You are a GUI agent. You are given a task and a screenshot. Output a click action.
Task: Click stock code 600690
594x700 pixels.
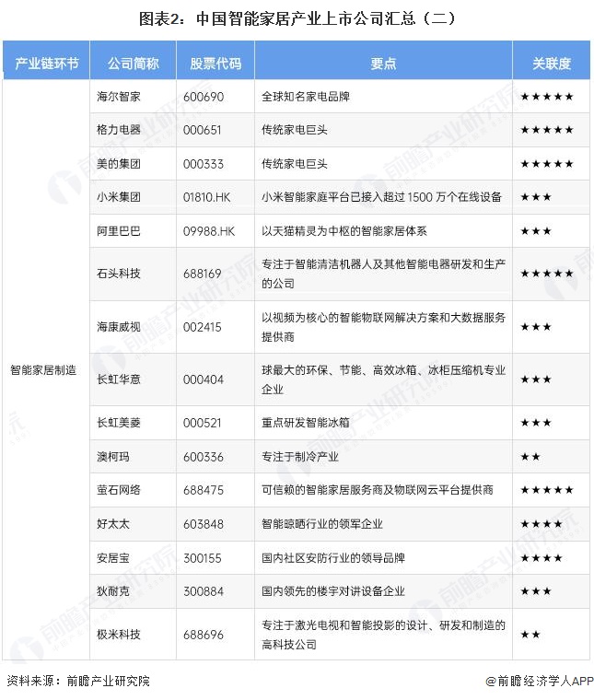(x=204, y=97)
